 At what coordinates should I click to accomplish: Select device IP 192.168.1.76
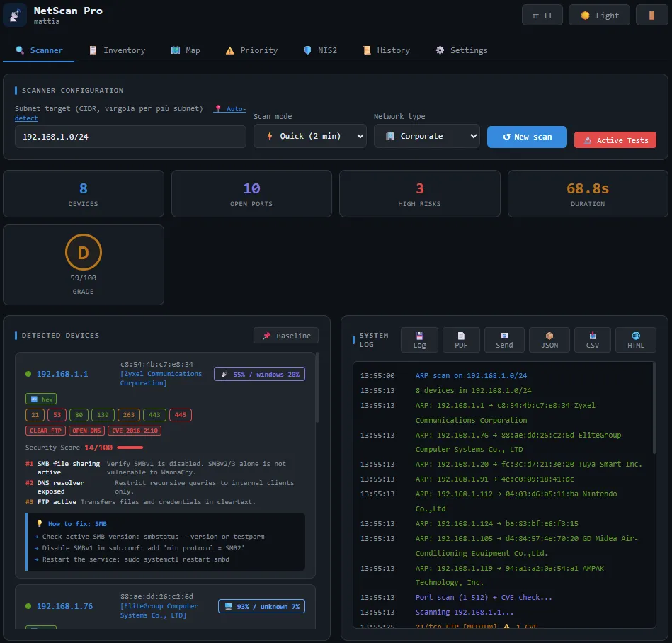click(x=64, y=606)
